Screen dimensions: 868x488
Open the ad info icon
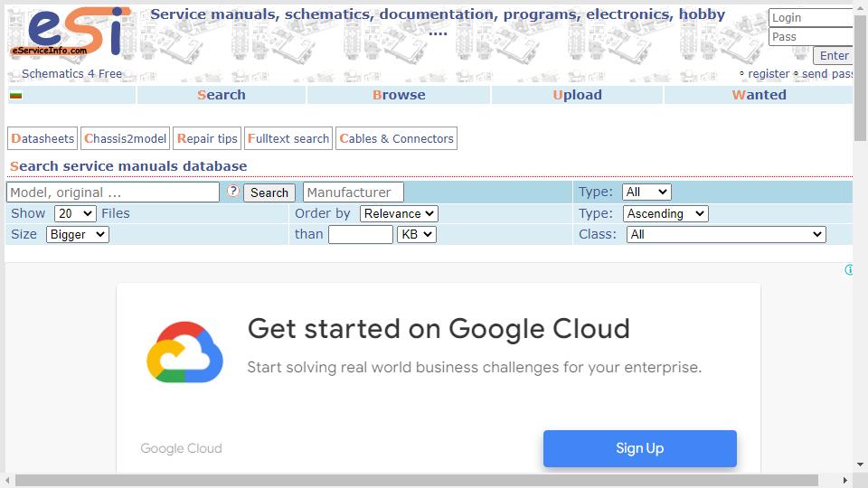tap(849, 269)
